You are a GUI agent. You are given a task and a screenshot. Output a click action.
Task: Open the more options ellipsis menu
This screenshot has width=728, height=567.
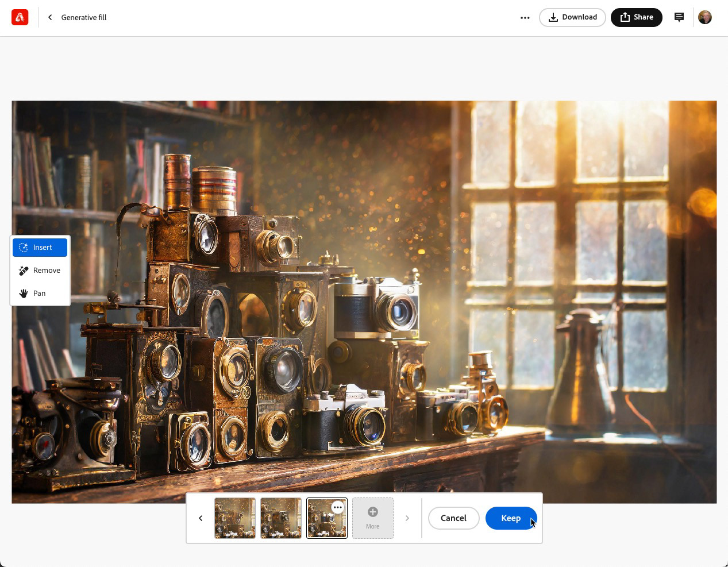pos(525,18)
